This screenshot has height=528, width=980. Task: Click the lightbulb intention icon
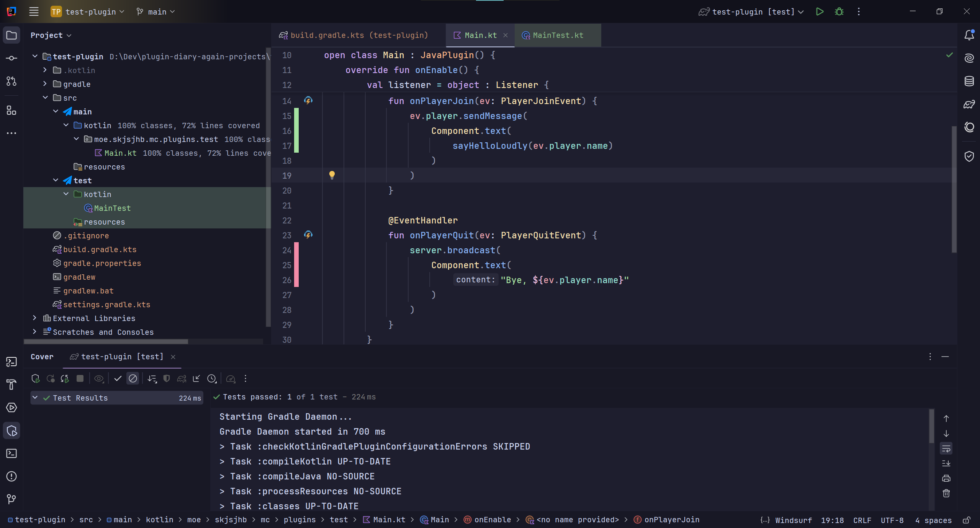click(332, 175)
